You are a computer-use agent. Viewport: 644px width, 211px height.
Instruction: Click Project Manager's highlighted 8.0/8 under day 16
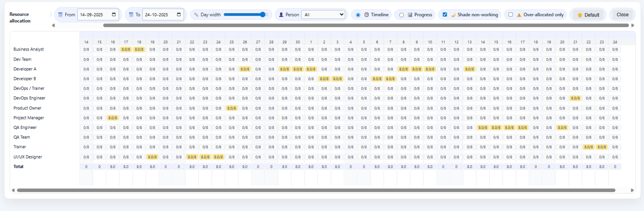[112, 118]
